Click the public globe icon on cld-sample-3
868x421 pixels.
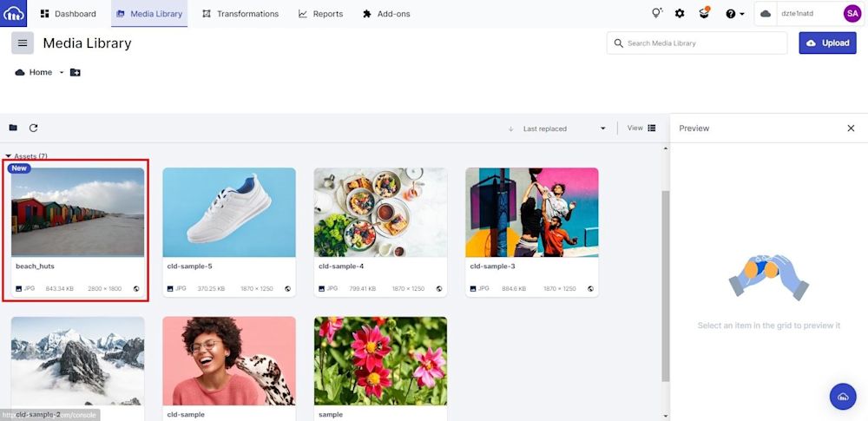coord(590,288)
